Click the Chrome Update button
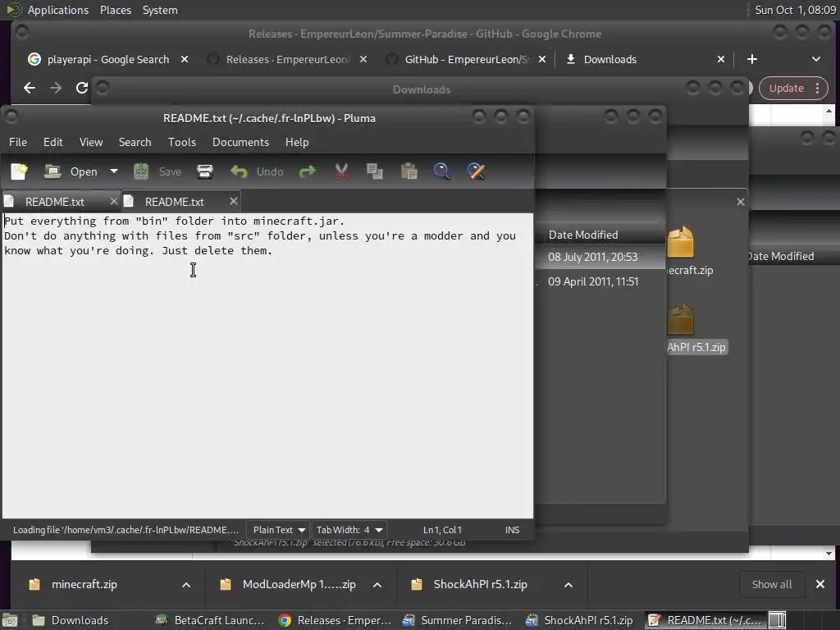 [787, 89]
